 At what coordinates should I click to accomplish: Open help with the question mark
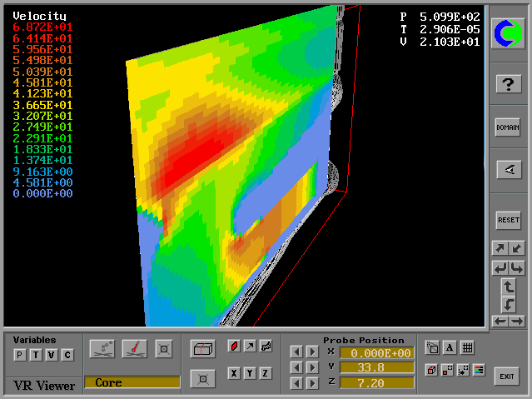(x=508, y=83)
